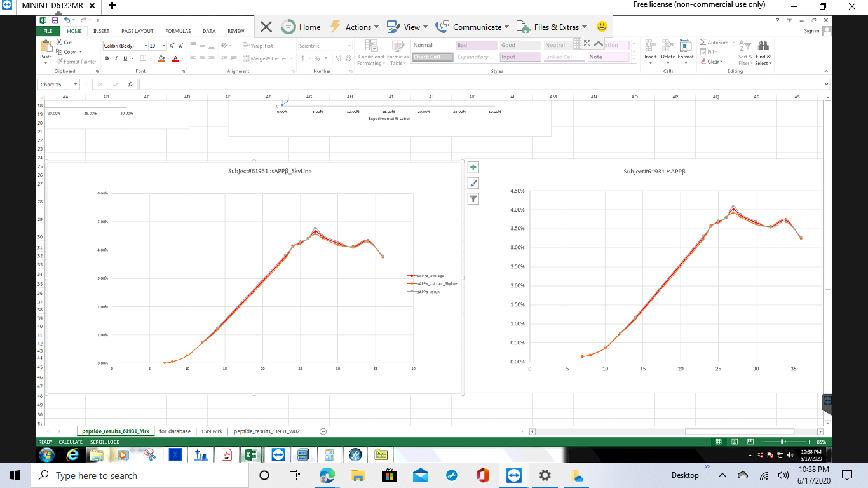The height and width of the screenshot is (488, 868).
Task: Open the Chart Styles paintbrush button
Action: point(473,183)
